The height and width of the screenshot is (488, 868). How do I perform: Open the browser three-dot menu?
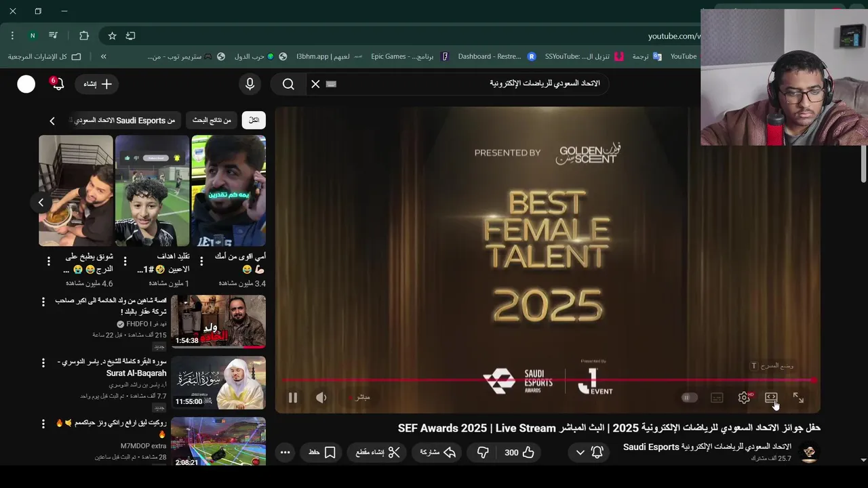[x=12, y=35]
